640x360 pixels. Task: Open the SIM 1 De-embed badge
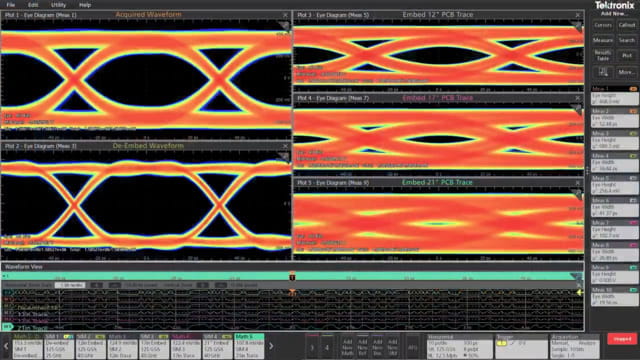[59, 347]
